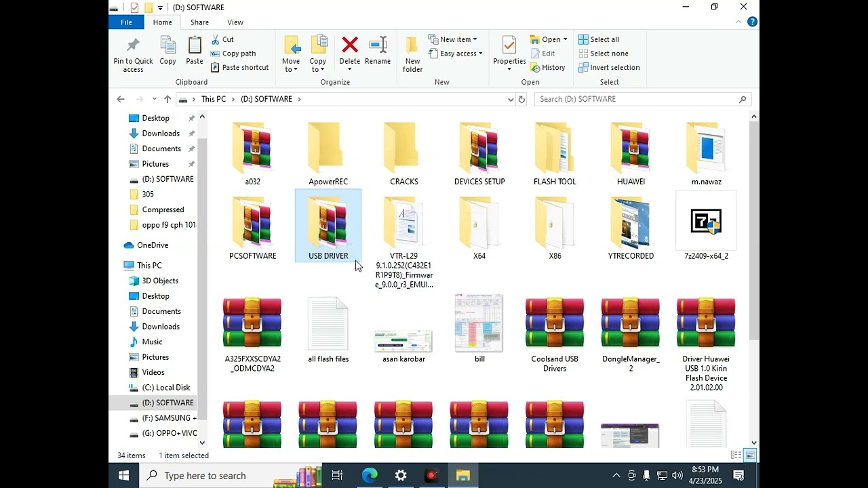
Task: Select the A325FXXSCDYA2 archive file
Action: [x=252, y=335]
